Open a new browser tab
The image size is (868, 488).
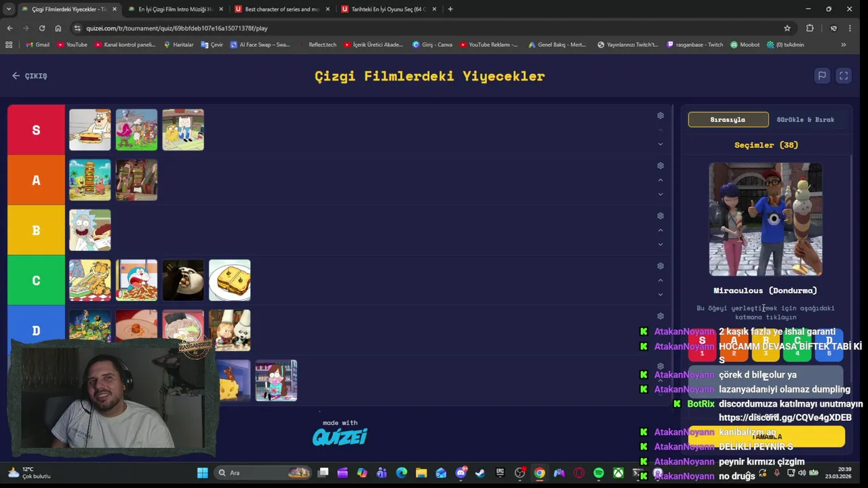[450, 9]
